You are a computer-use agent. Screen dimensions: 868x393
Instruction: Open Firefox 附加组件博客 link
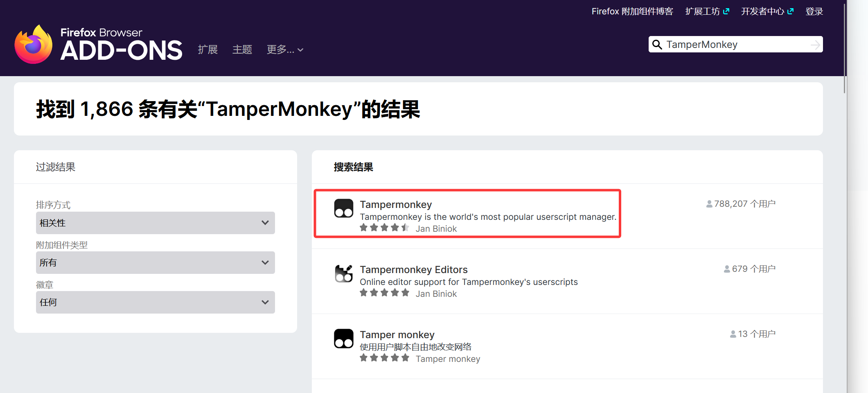(632, 11)
